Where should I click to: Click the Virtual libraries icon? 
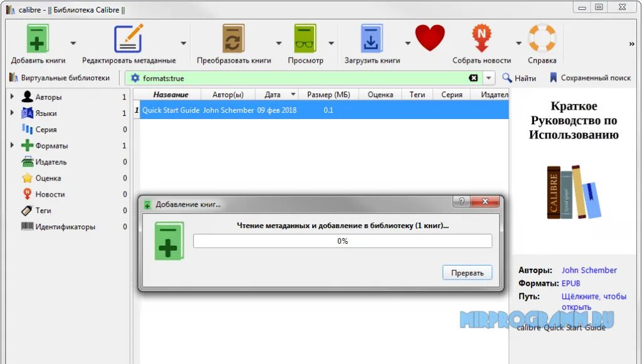[14, 78]
